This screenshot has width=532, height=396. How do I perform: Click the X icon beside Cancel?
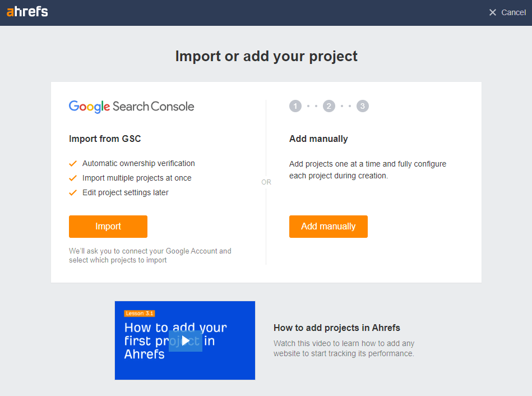click(492, 12)
